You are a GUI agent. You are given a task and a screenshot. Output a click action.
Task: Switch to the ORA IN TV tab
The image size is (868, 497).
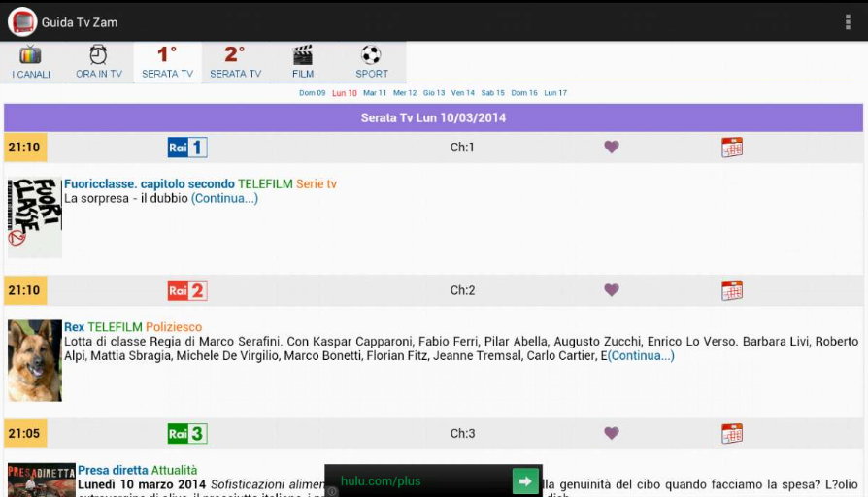tap(99, 62)
